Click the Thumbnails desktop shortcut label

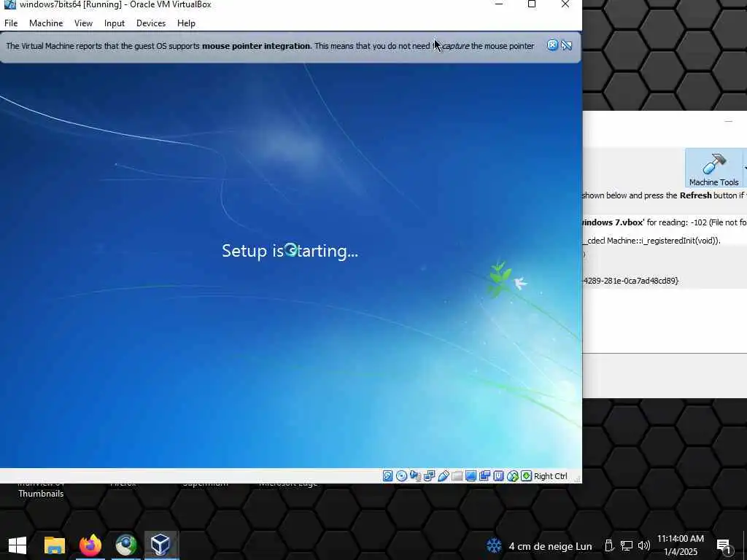pos(41,494)
